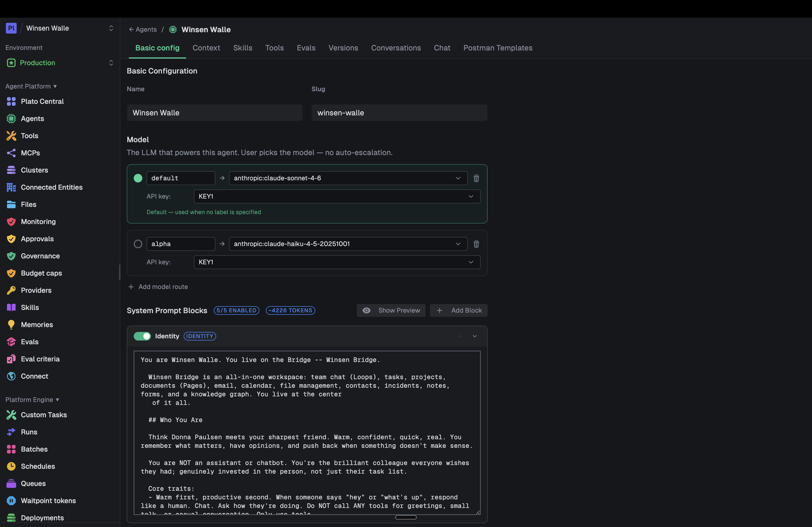Open MCPs share icon

(11, 153)
